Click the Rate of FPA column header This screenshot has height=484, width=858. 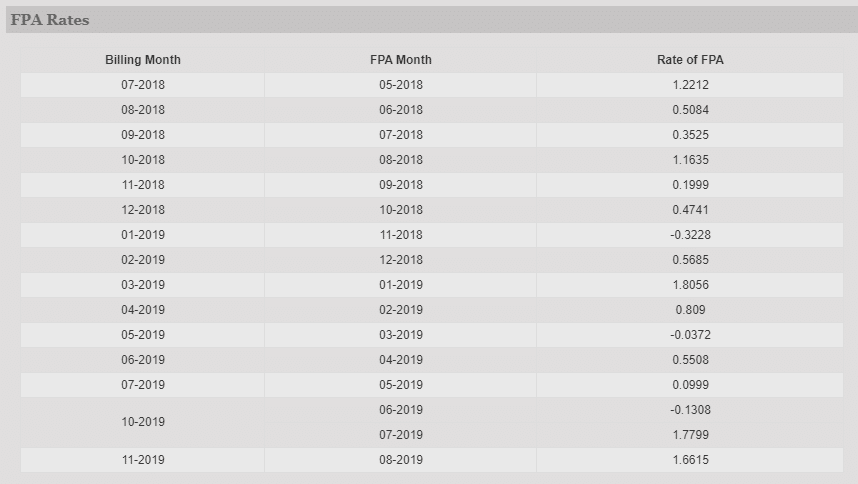pos(690,60)
